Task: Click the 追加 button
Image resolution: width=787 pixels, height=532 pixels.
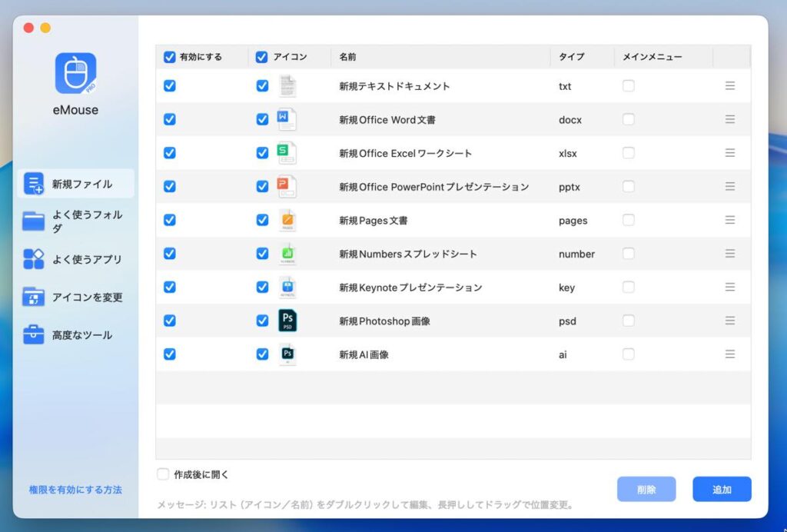Action: pos(721,489)
